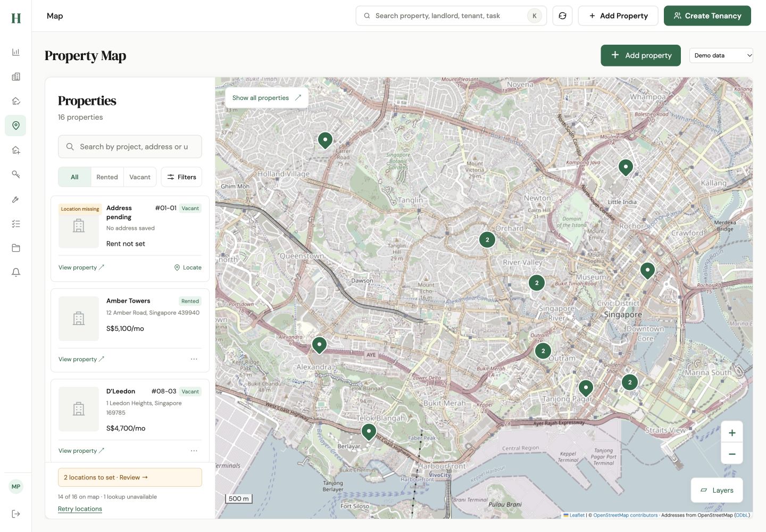Click the cluster marker near Outram
Viewport: 766px width, 532px height.
[543, 351]
